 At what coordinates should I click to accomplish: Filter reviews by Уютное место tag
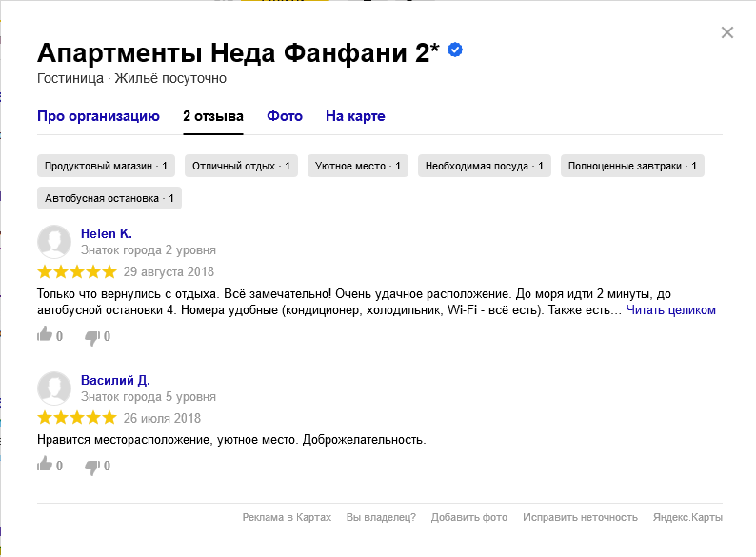pyautogui.click(x=358, y=166)
